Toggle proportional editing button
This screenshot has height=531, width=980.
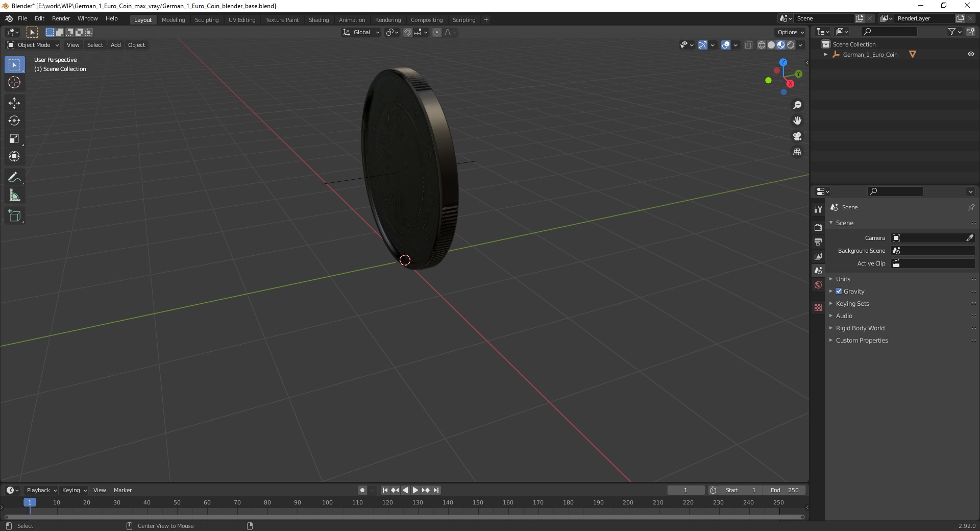[x=437, y=32]
